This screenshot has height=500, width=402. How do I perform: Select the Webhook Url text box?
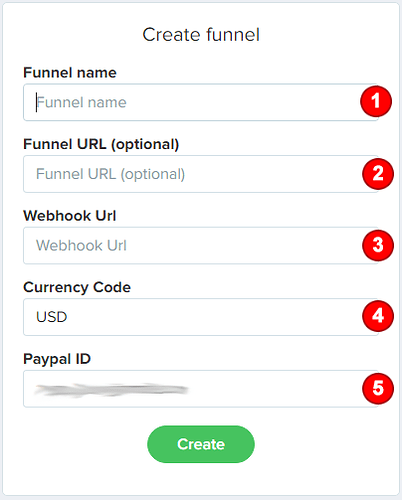coord(201,246)
